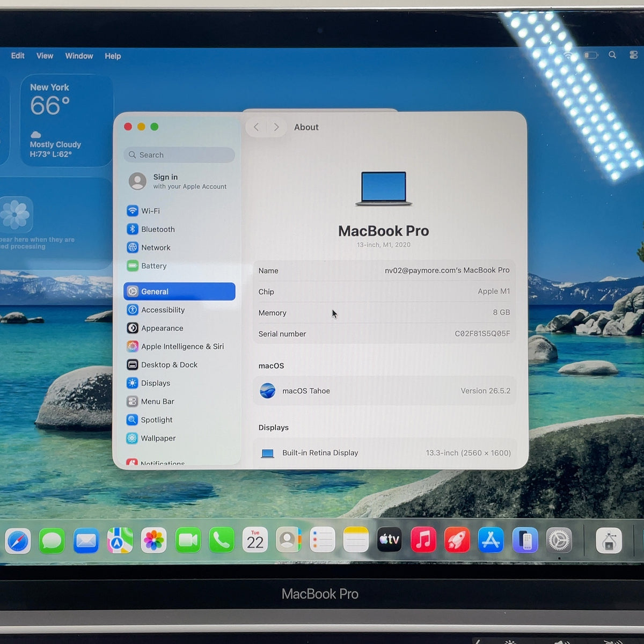The width and height of the screenshot is (644, 644).
Task: Go back in System Settings
Action: (x=257, y=127)
